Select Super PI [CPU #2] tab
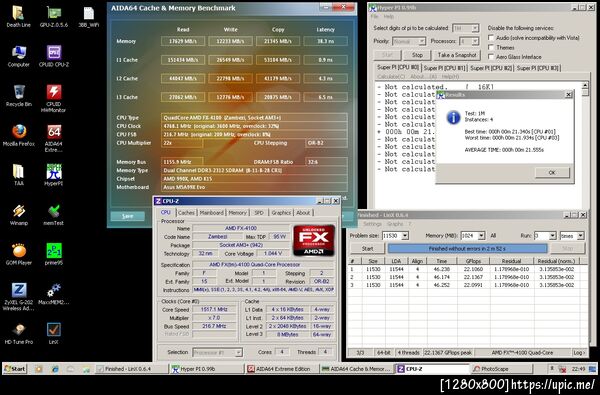Viewport: 600px width, 395px height. [491, 68]
